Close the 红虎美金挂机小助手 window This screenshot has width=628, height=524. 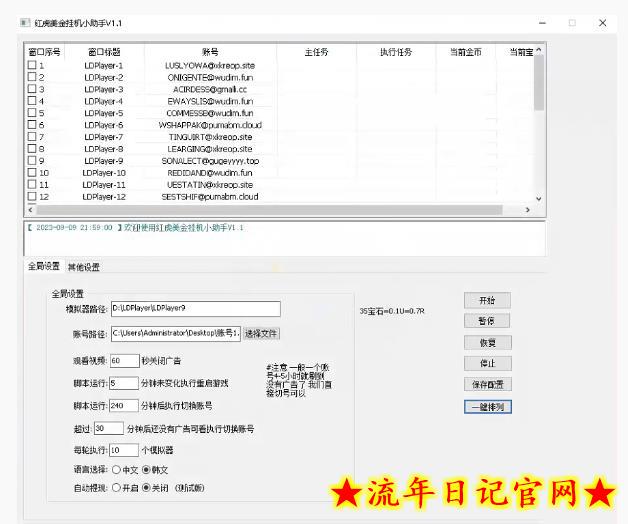(602, 23)
